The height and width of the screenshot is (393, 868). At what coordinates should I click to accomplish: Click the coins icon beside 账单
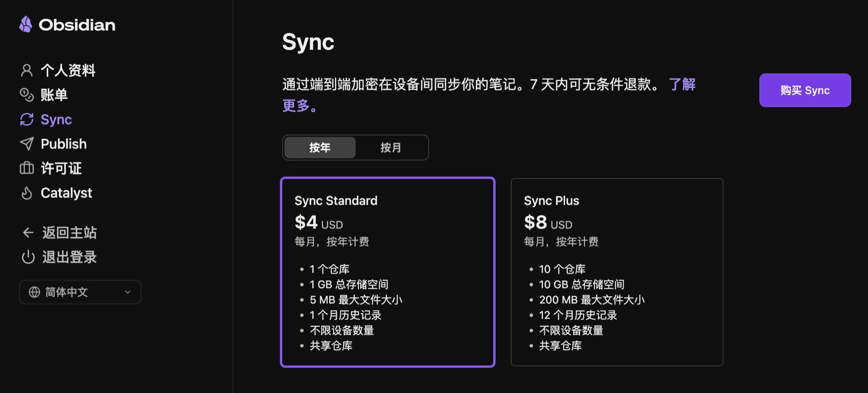tap(27, 95)
